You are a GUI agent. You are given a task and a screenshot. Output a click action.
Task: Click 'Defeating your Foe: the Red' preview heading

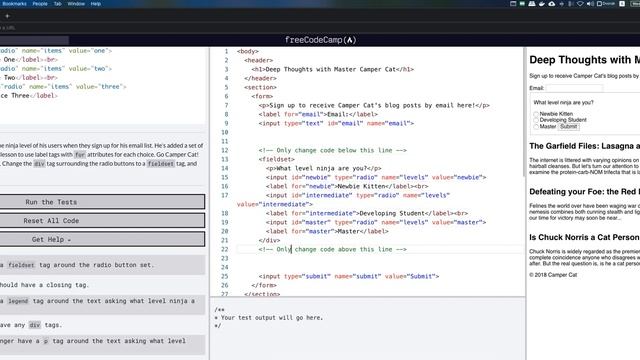point(584,192)
